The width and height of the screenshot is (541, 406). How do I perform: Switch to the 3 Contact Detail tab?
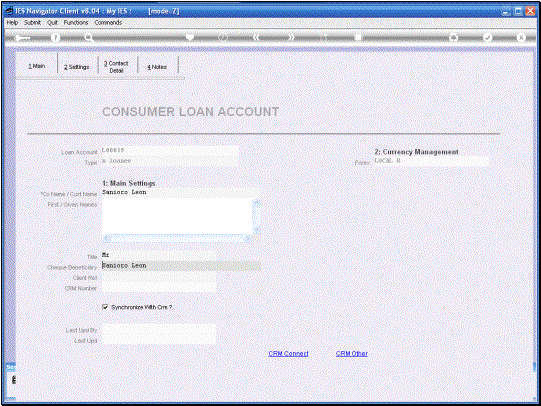116,67
